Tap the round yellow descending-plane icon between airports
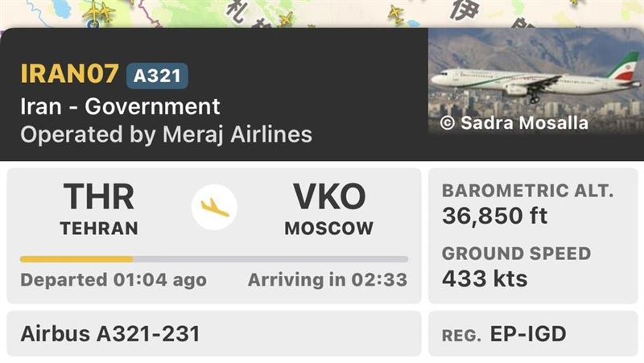The height and width of the screenshot is (363, 644). pos(214,208)
